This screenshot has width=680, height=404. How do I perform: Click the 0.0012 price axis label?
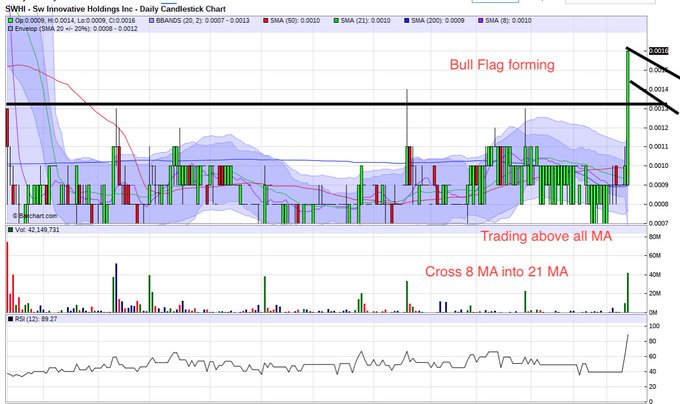(659, 127)
